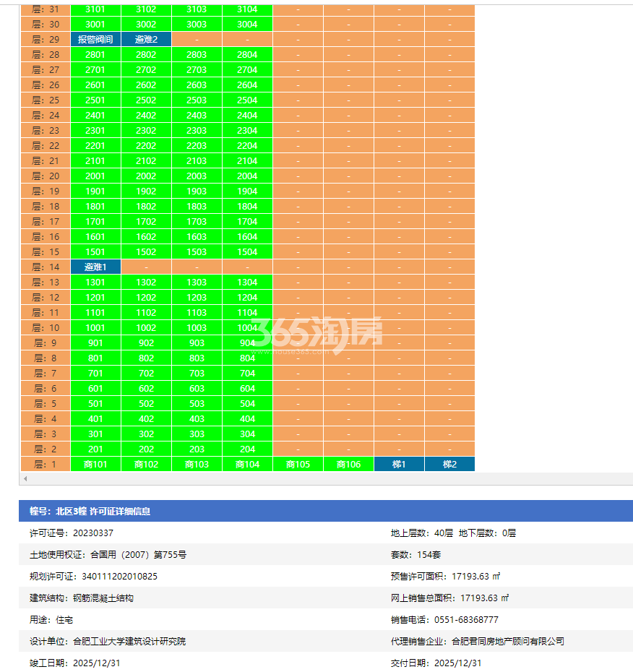Select unit 702

[x=146, y=374]
